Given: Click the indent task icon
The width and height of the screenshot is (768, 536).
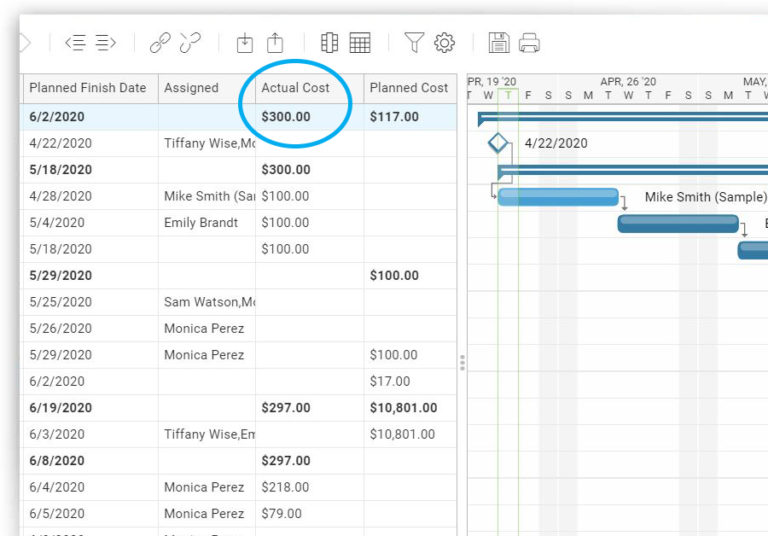Looking at the screenshot, I should point(106,43).
